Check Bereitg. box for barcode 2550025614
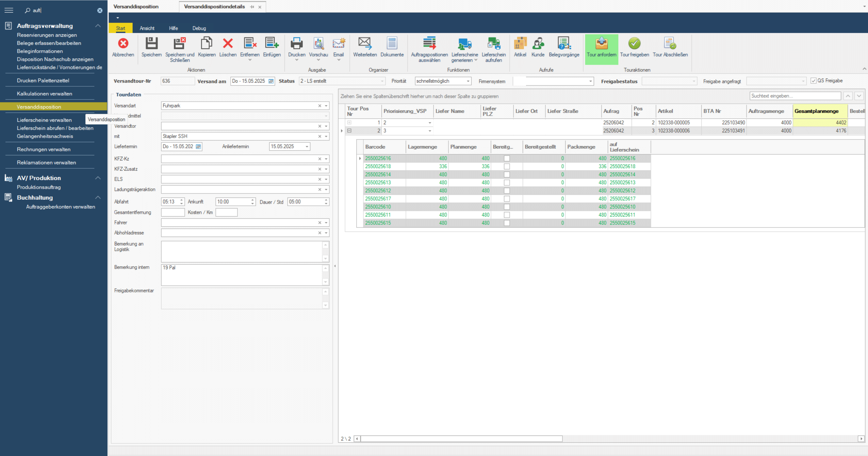The height and width of the screenshot is (456, 868). point(507,174)
